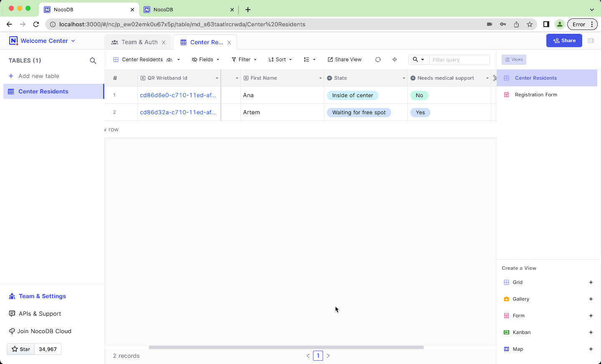This screenshot has width=601, height=364.
Task: Open wristband link cd86d6e0-c710-11ed-af...
Action: point(178,95)
